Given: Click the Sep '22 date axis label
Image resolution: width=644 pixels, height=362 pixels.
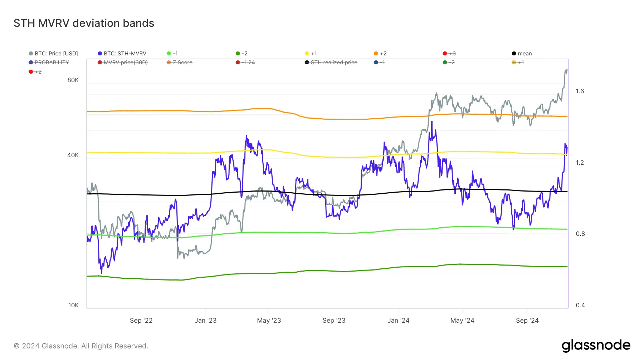Looking at the screenshot, I should [141, 321].
